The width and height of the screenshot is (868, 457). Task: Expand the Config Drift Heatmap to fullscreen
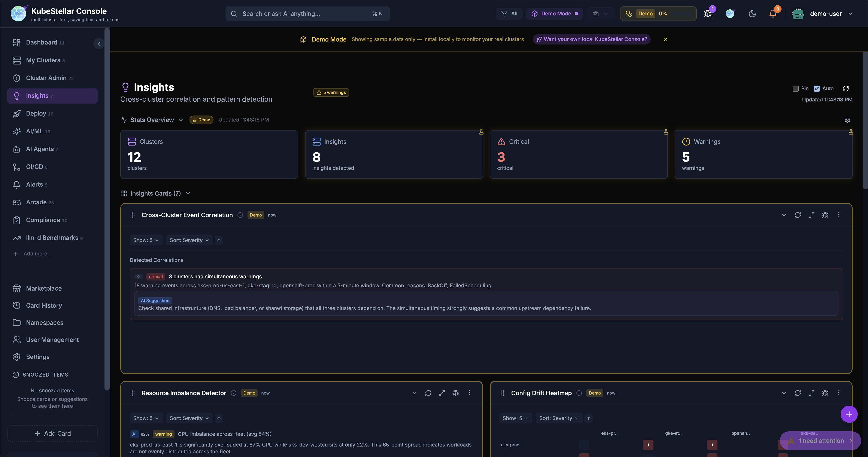click(x=812, y=393)
